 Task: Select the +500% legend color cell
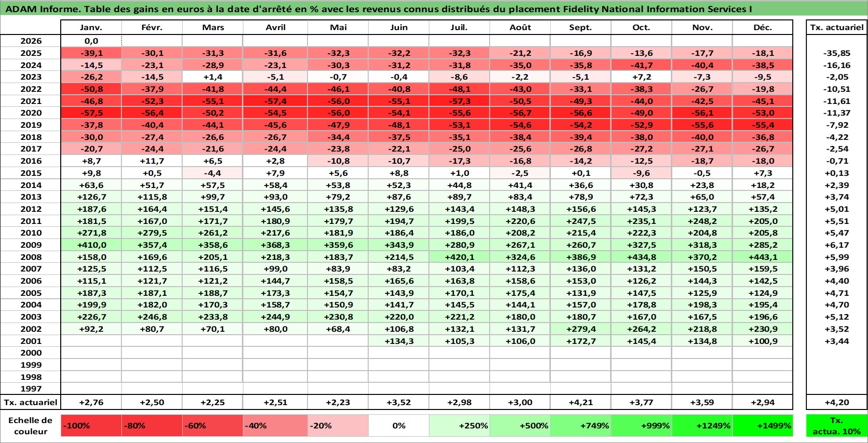click(520, 426)
